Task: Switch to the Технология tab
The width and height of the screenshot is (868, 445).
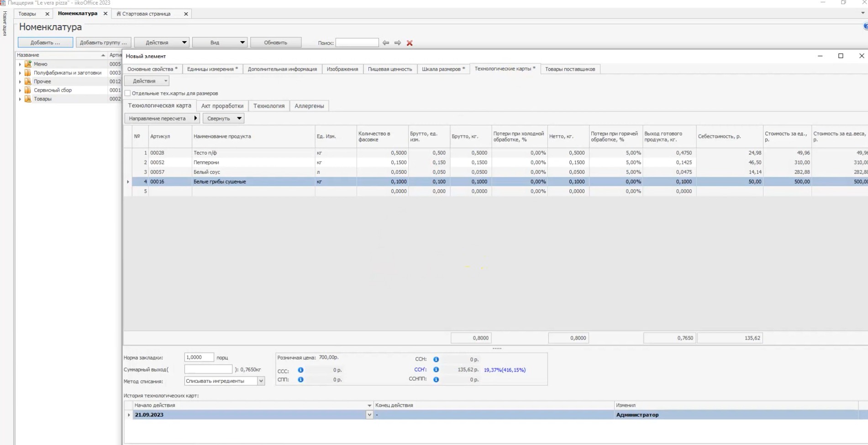Action: point(269,106)
